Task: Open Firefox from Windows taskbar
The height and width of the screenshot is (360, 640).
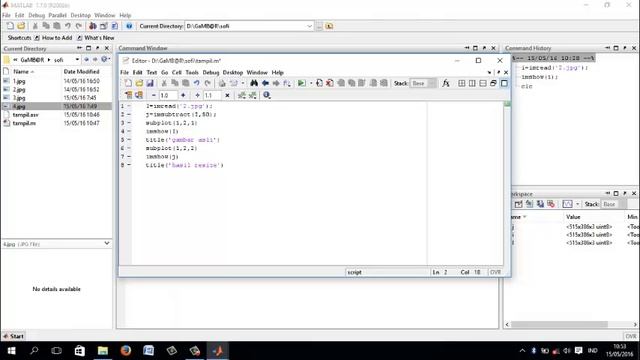Action: [x=126, y=351]
